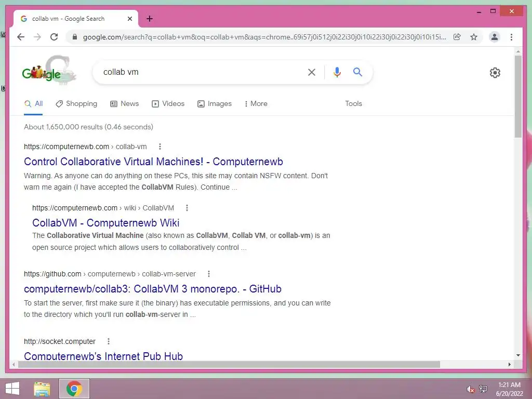Viewport: 532px width, 399px height.
Task: Open options menu for socket.computer result
Action: click(108, 341)
